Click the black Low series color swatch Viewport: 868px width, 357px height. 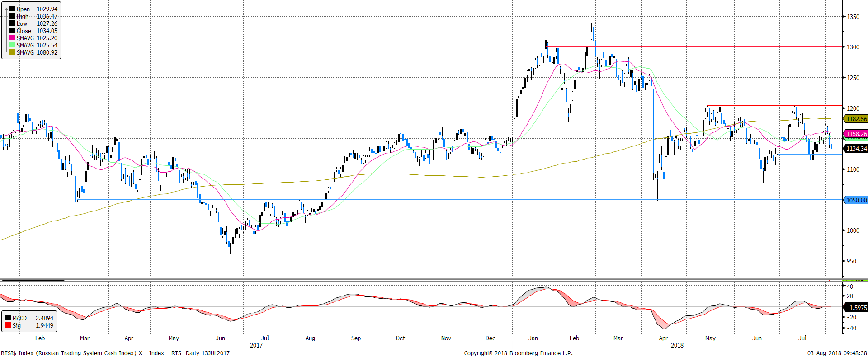coord(12,23)
